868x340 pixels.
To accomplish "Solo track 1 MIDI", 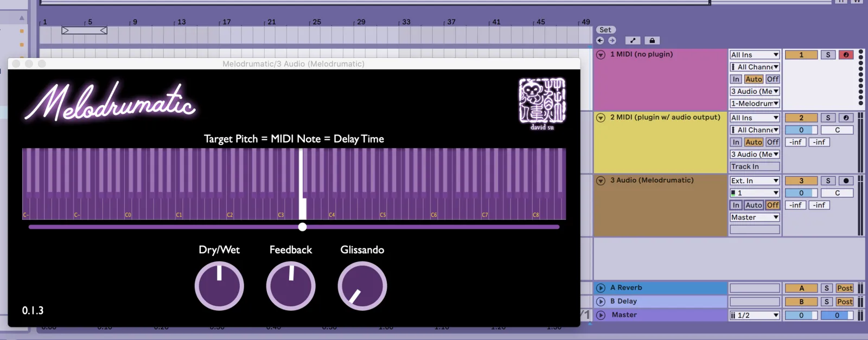I will click(828, 55).
